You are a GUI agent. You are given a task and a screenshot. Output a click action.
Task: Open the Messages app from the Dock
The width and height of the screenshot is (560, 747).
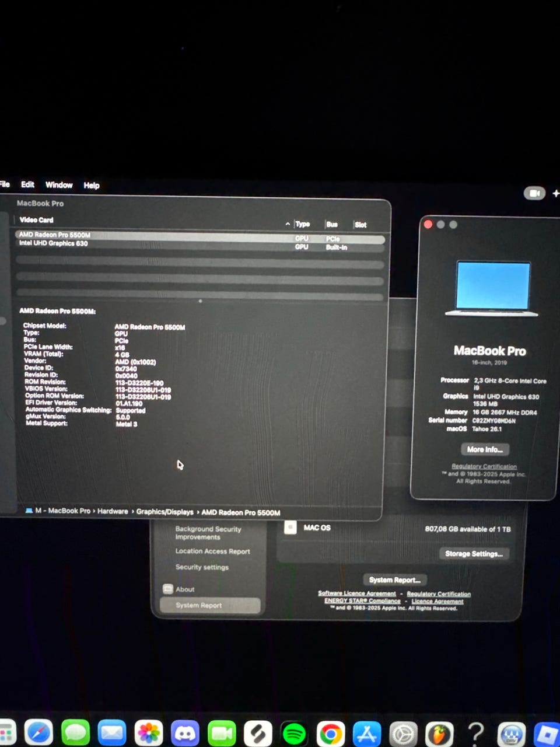75,733
